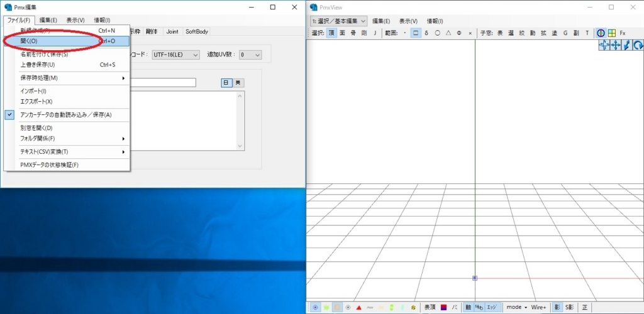Switch to the Joint tab
644x314 pixels.
pos(172,31)
